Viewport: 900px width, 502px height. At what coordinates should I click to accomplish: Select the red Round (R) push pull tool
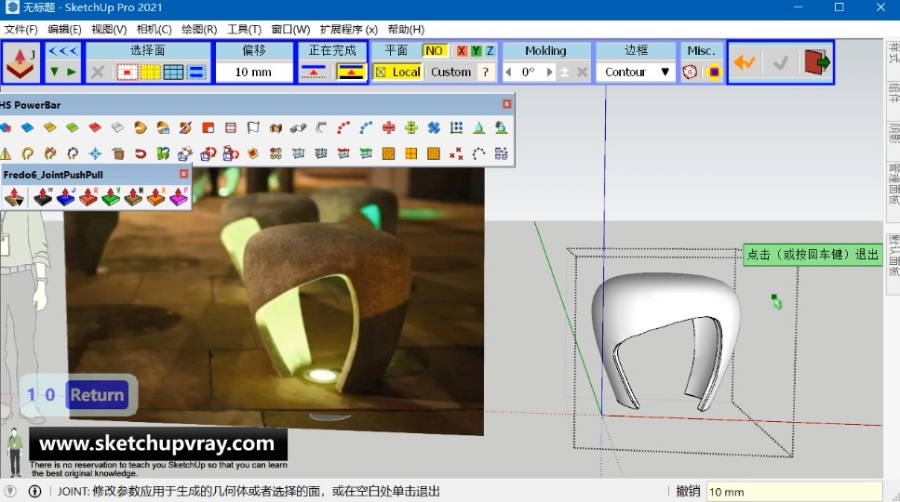88,197
